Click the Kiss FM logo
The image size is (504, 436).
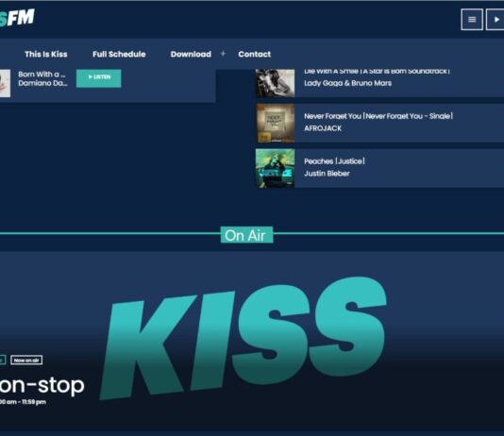17,18
